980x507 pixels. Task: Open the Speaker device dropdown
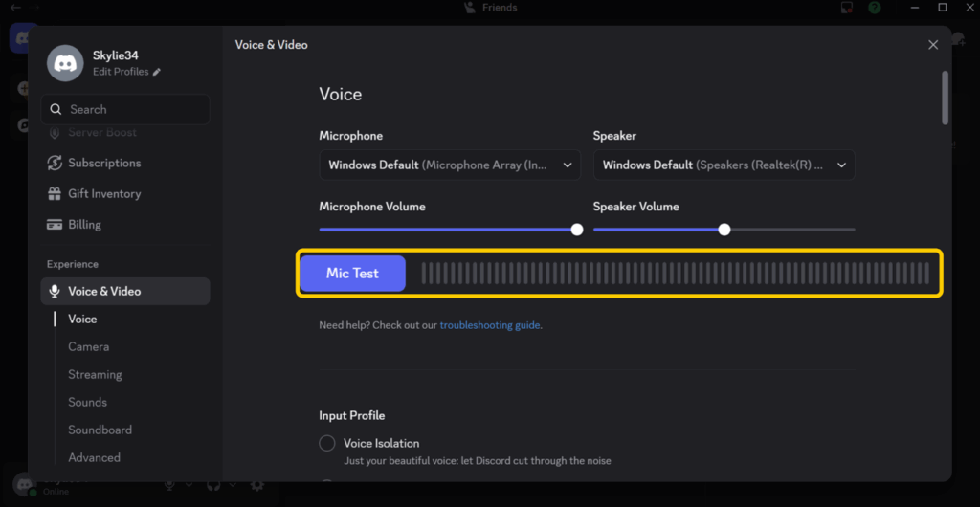coord(724,165)
